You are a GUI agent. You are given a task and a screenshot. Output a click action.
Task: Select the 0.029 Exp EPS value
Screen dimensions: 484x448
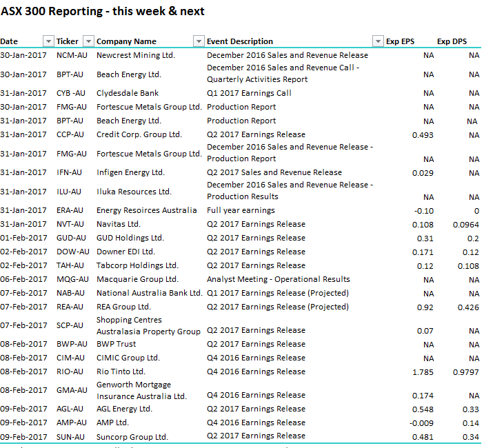(x=423, y=173)
